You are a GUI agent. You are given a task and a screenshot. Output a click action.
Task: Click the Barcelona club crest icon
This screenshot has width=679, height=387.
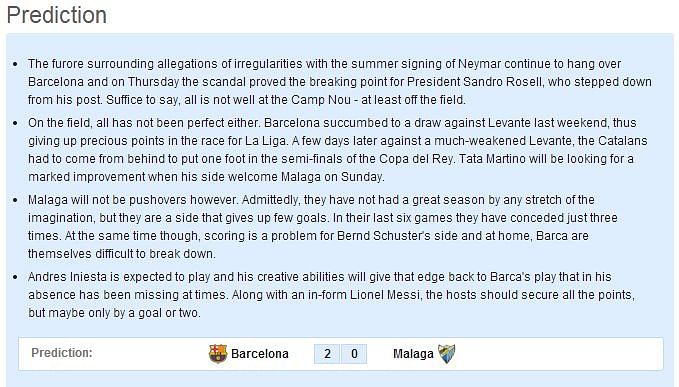(x=218, y=354)
